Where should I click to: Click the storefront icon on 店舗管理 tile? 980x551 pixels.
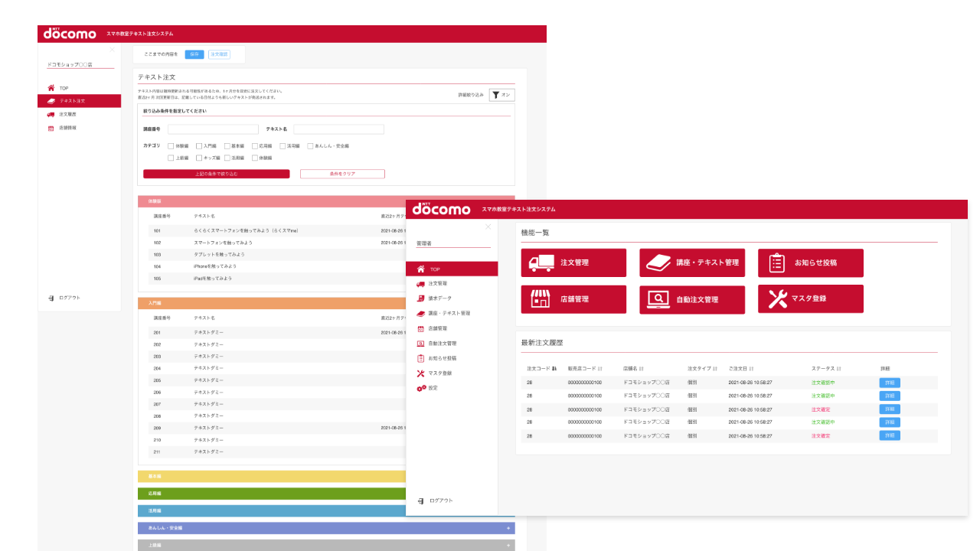coord(541,299)
